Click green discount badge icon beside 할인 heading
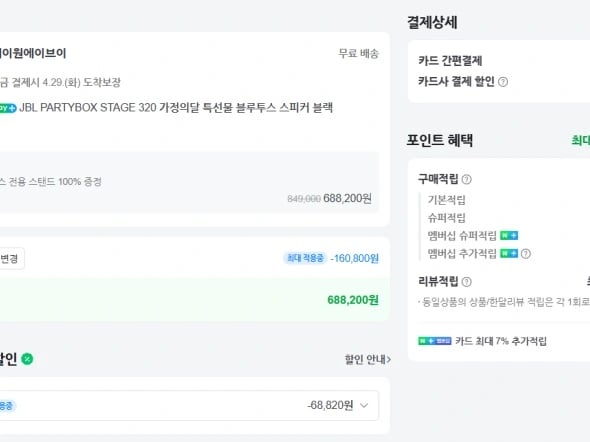 (27, 359)
